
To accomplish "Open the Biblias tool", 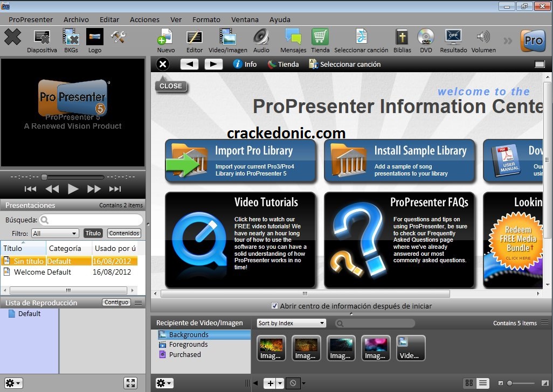I will [x=402, y=41].
